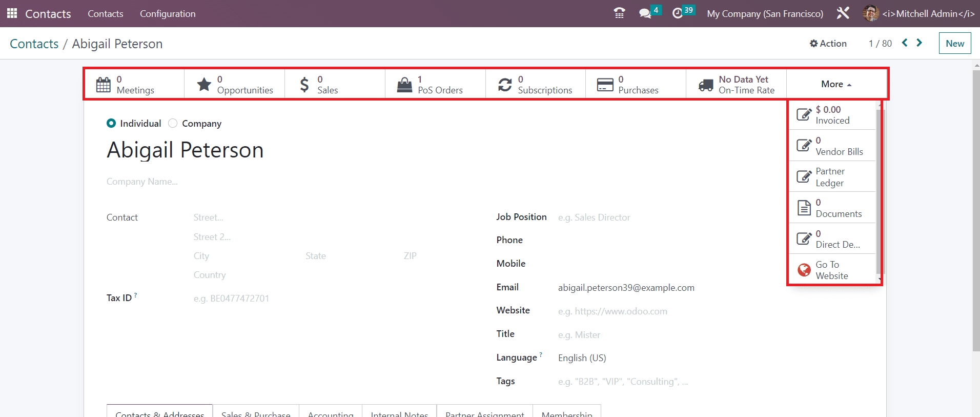Select the Individual radio button
Viewport: 980px width, 417px height.
click(x=111, y=124)
